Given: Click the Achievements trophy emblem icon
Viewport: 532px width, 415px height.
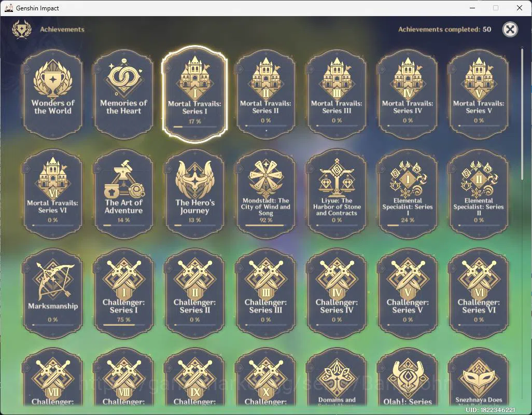Looking at the screenshot, I should 22,29.
